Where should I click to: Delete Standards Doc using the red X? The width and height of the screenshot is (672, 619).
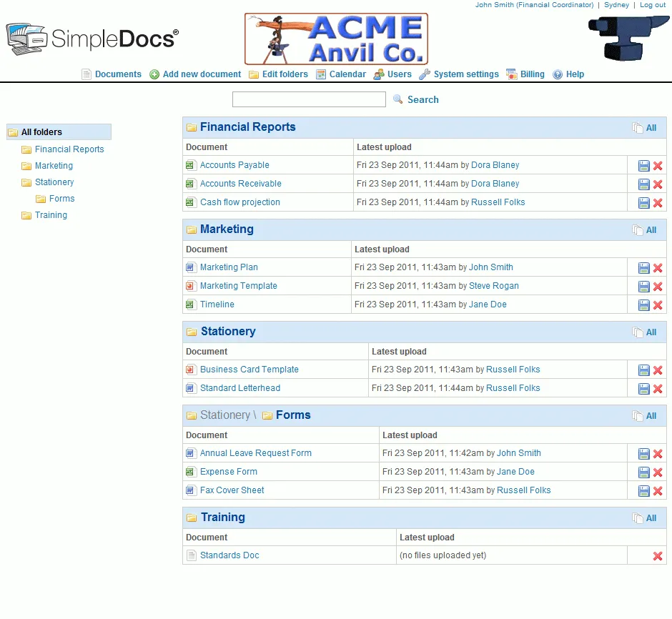tap(656, 555)
